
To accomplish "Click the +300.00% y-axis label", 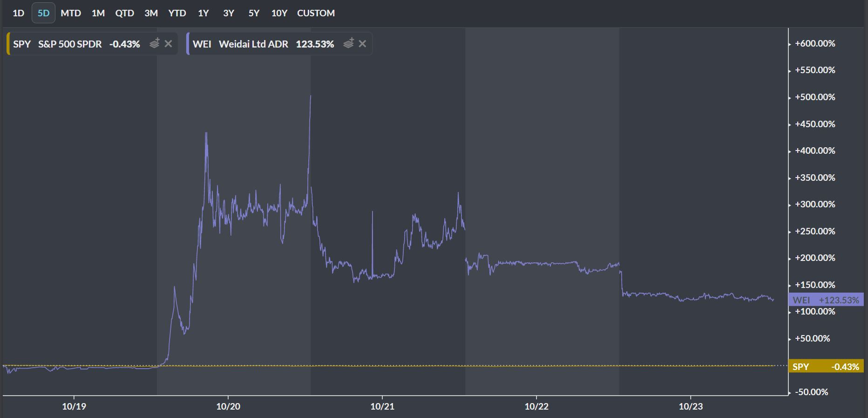I will click(x=815, y=204).
